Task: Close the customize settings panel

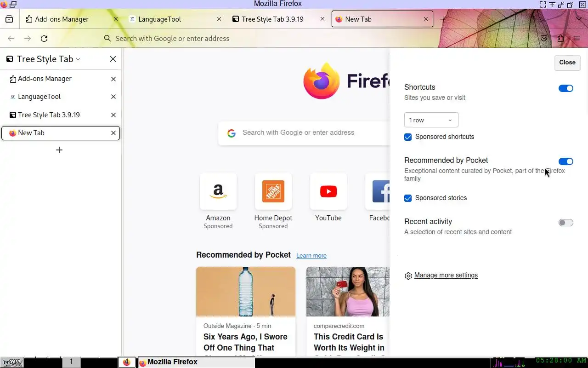Action: click(x=567, y=63)
